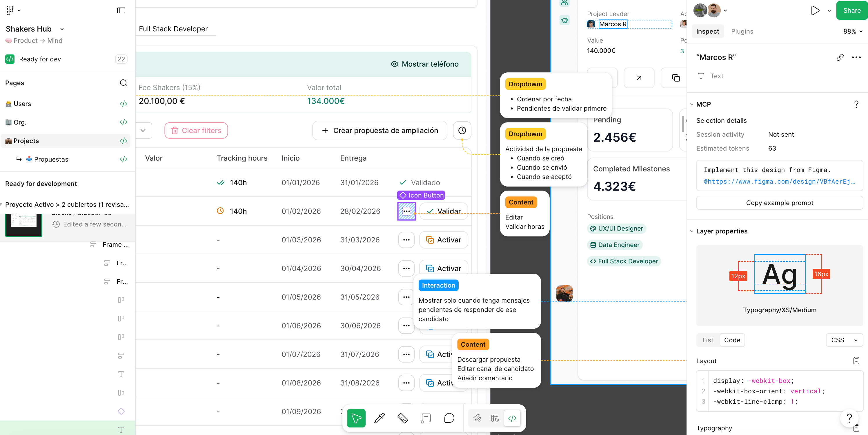Open more options for "Marcos R"
Screen dimensions: 868x435
(856, 57)
